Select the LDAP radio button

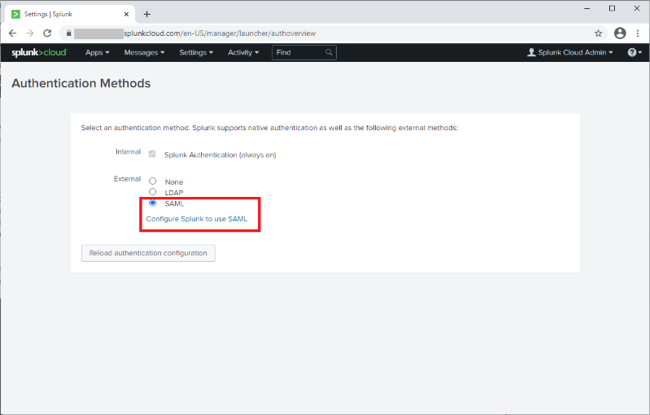[x=152, y=192]
